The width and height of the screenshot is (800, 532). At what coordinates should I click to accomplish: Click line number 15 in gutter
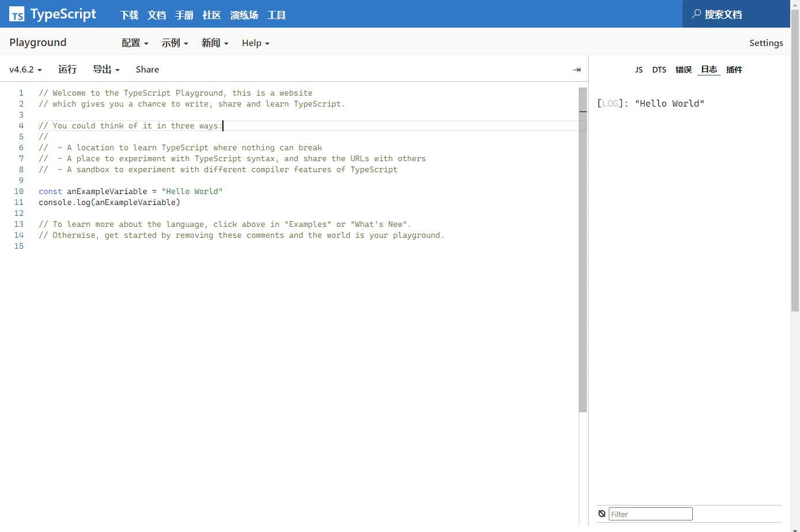[19, 246]
